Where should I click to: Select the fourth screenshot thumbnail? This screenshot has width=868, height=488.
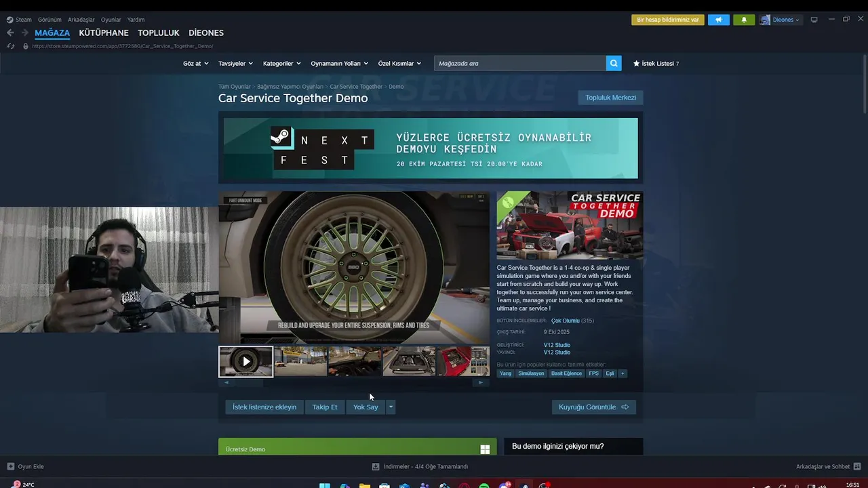(x=409, y=361)
